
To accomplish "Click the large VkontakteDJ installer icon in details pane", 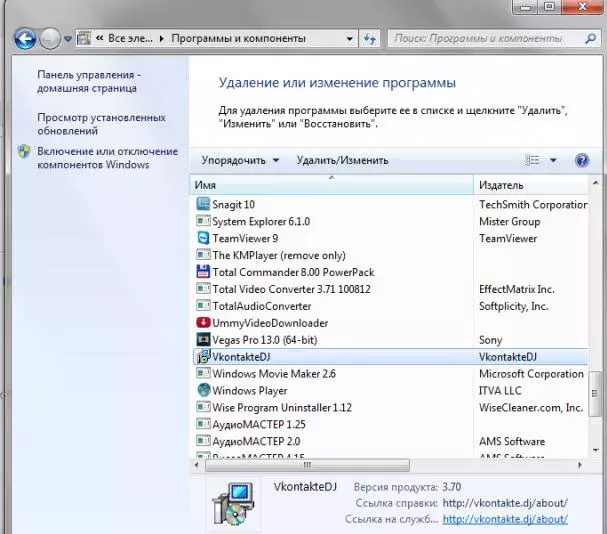I will point(233,504).
